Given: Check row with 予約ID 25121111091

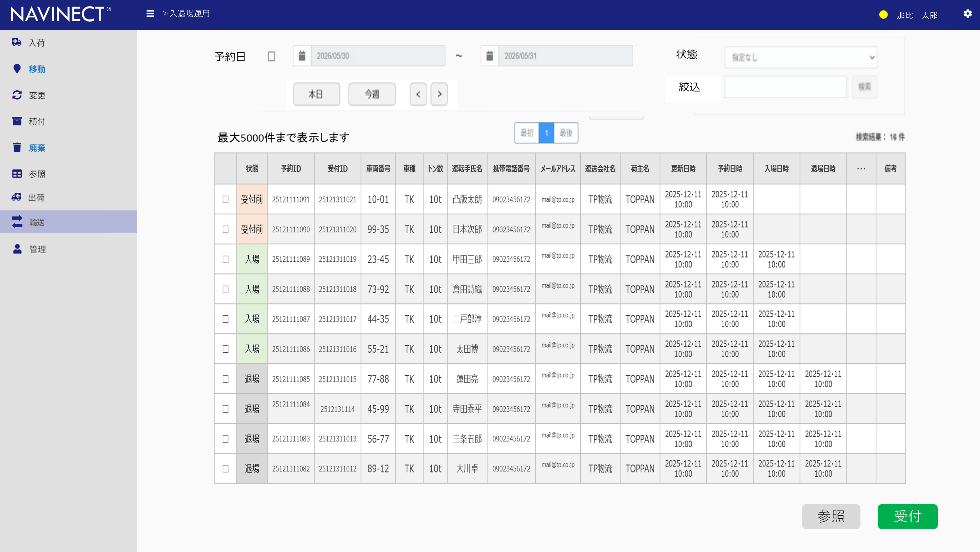Looking at the screenshot, I should (226, 199).
